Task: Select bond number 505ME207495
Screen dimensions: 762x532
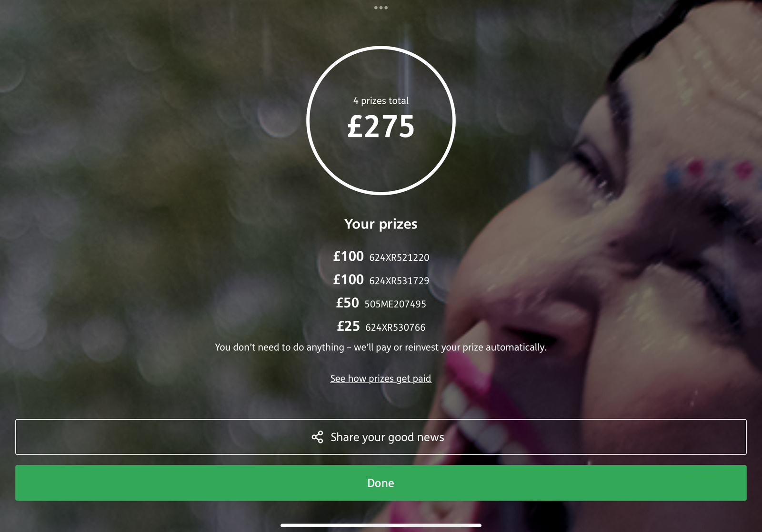Action: [x=395, y=304]
